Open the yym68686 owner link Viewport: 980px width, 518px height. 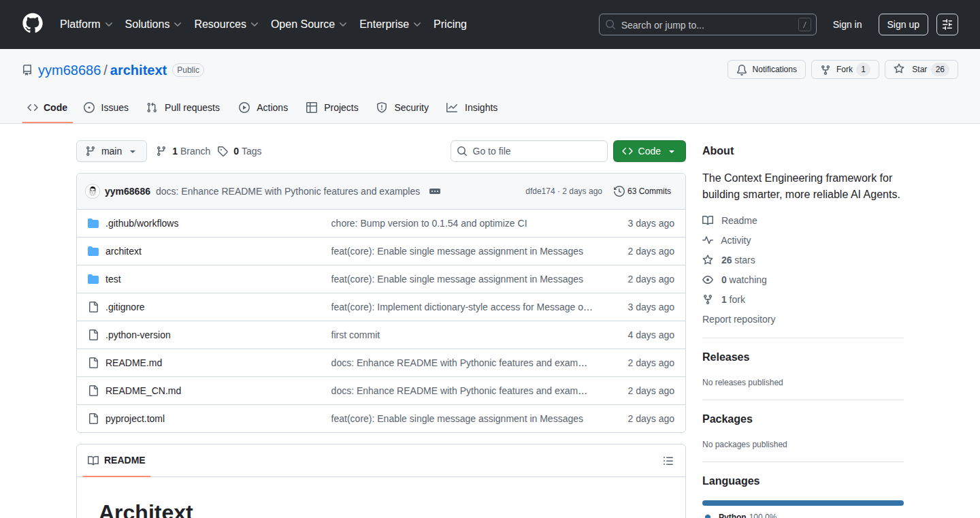pos(69,70)
